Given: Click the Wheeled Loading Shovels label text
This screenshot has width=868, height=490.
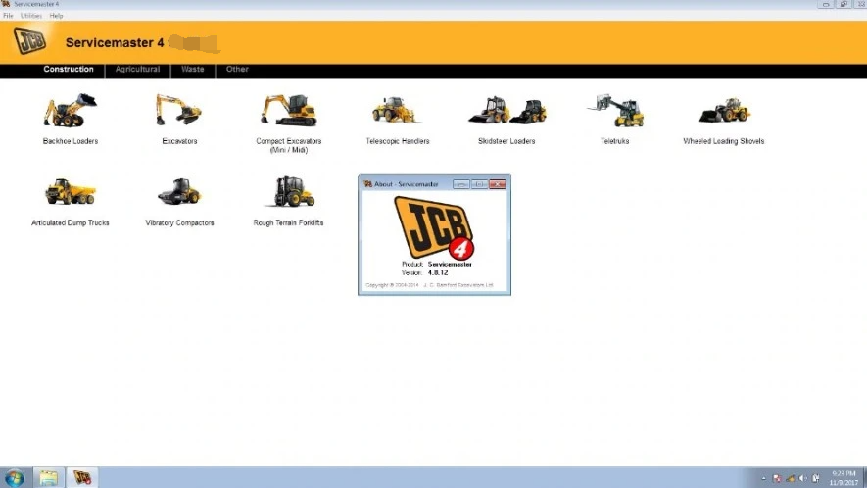Looking at the screenshot, I should click(724, 141).
